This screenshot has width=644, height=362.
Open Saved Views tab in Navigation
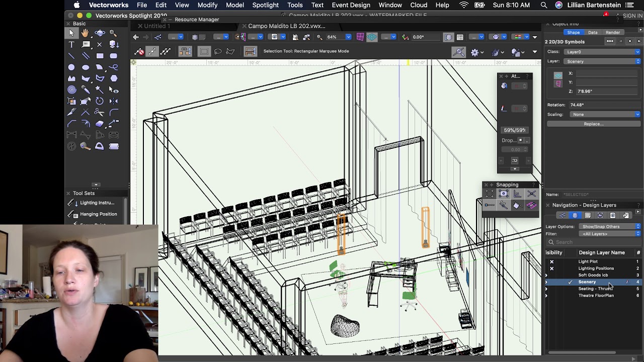[x=613, y=215]
